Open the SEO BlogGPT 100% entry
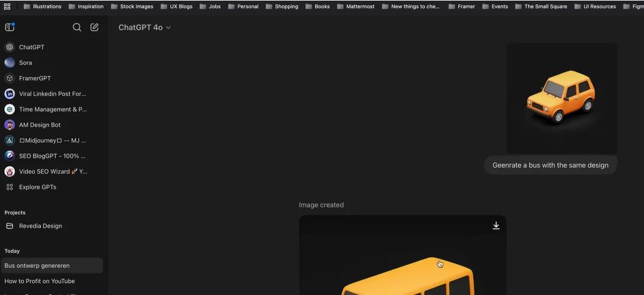Image resolution: width=644 pixels, height=295 pixels. point(52,156)
